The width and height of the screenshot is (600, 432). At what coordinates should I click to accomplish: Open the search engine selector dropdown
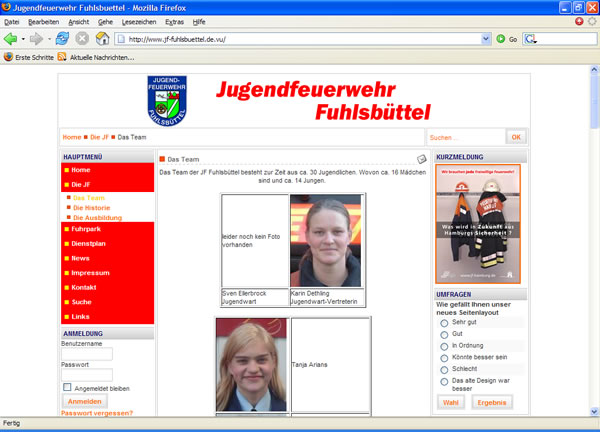(534, 39)
